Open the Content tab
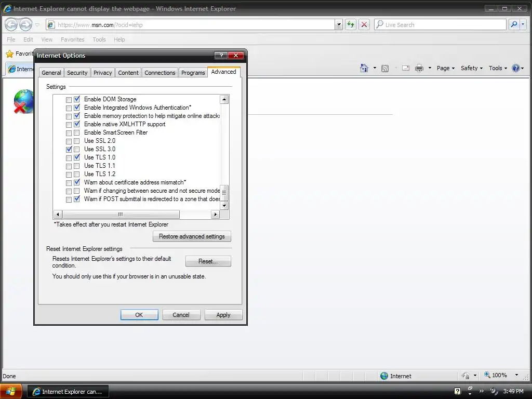The width and height of the screenshot is (532, 399). click(128, 73)
